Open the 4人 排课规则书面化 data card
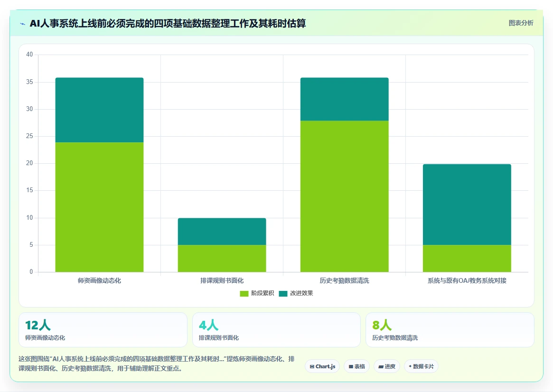The width and height of the screenshot is (553, 392). click(x=276, y=330)
